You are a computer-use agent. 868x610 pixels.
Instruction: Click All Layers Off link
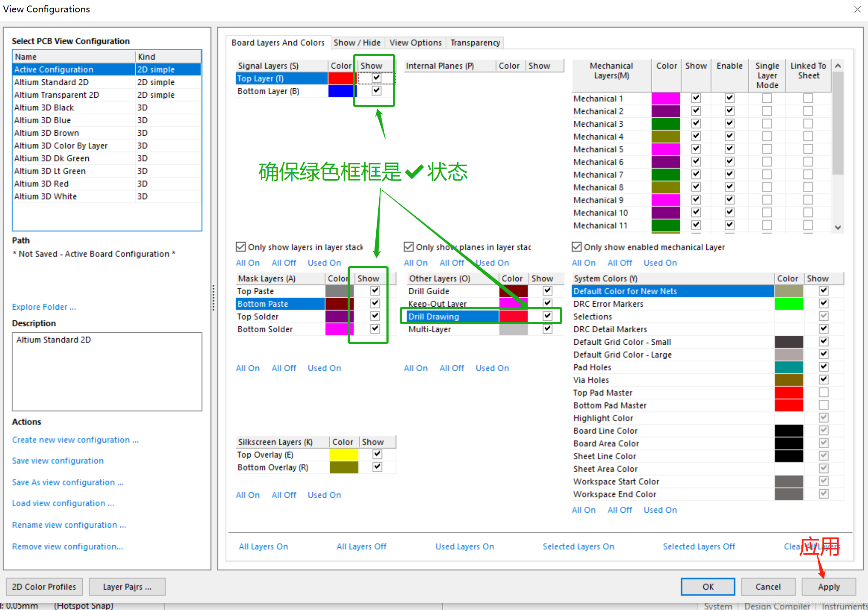tap(361, 546)
